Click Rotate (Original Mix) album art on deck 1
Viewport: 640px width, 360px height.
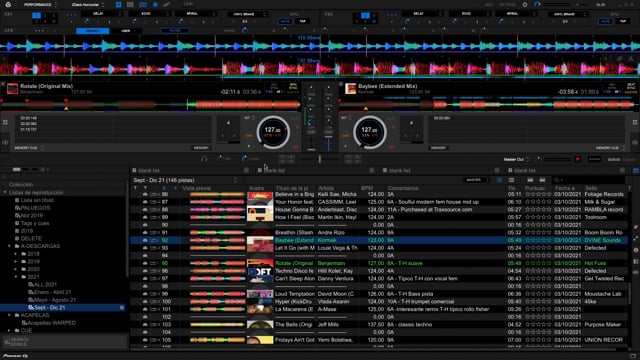pyautogui.click(x=12, y=88)
